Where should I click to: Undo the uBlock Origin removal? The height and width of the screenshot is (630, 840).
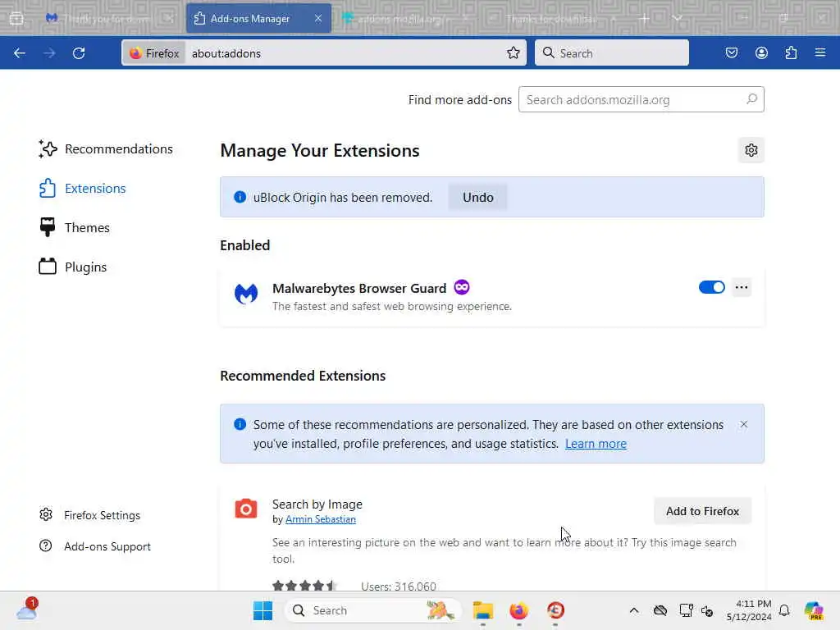click(x=478, y=198)
